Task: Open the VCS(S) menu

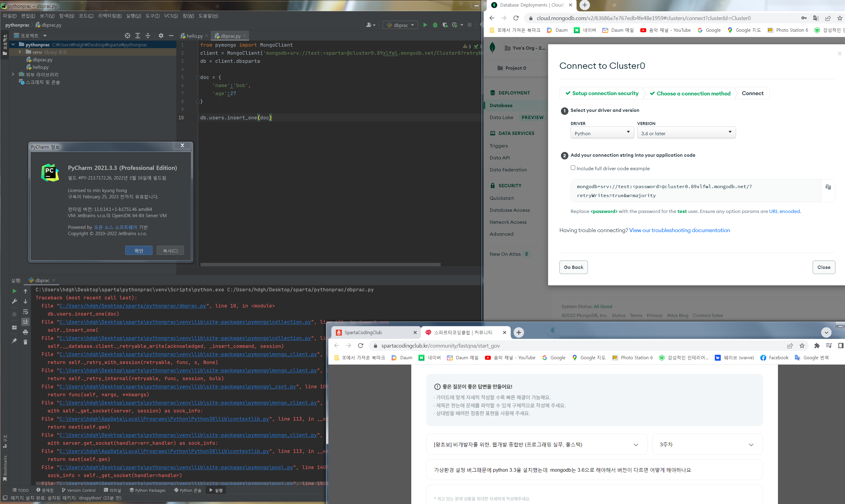Action: click(171, 16)
